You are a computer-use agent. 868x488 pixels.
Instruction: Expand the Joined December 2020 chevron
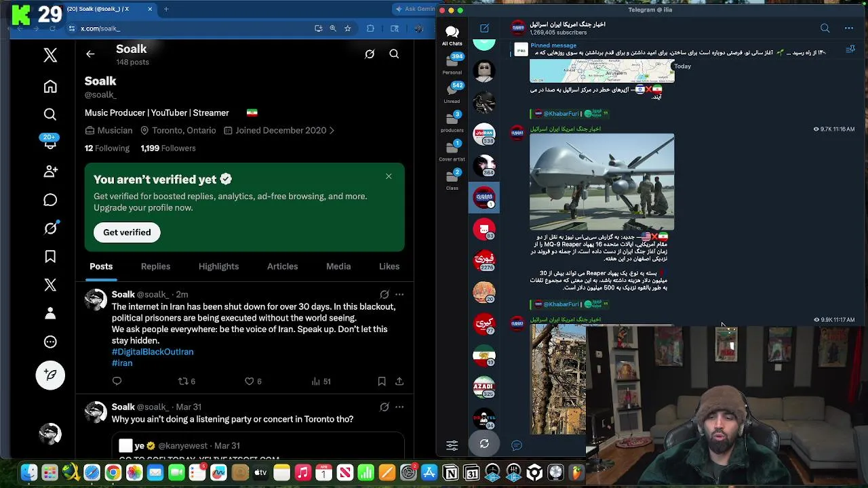point(332,131)
